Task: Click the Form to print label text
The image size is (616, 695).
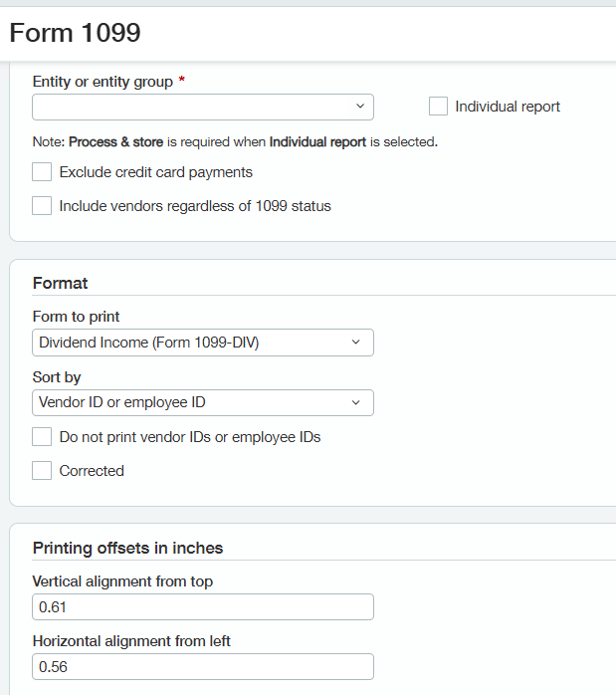Action: click(x=77, y=317)
